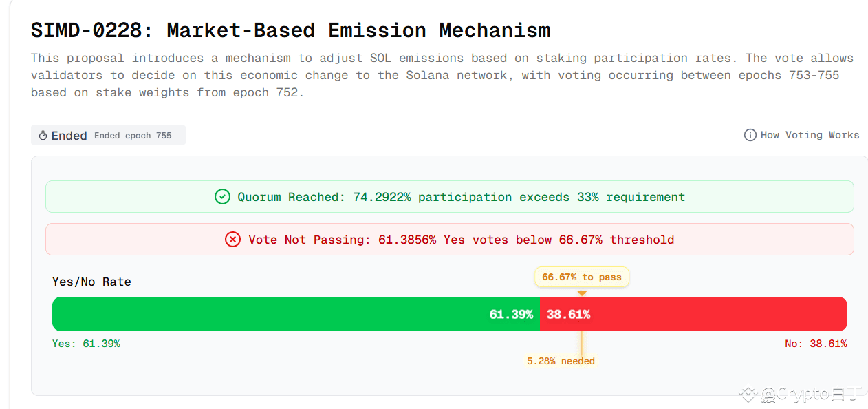Toggle the Vote Not Passing banner
This screenshot has height=409, width=868.
pos(449,240)
